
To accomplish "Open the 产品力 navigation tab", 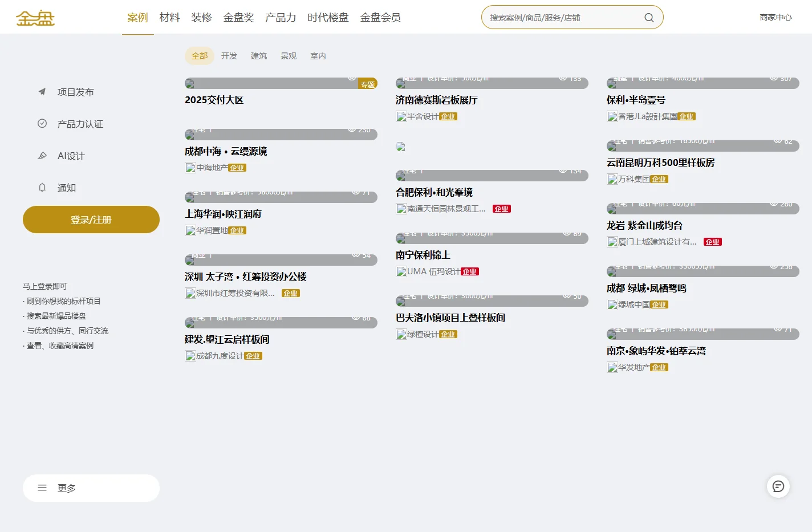I will click(x=281, y=18).
